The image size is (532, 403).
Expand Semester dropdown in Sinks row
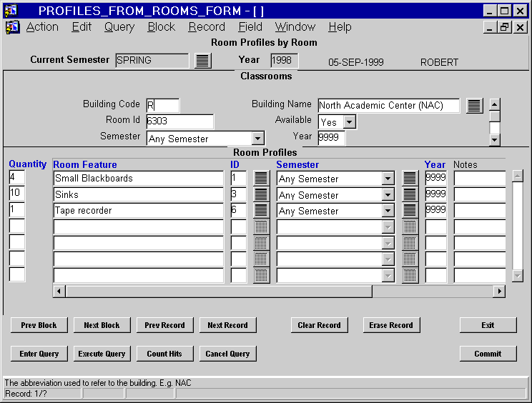click(388, 194)
